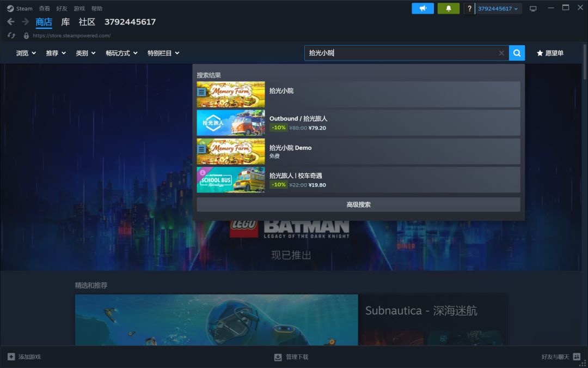Click the Subnautica - 深海迷航 title
The width and height of the screenshot is (588, 368).
pyautogui.click(x=421, y=311)
